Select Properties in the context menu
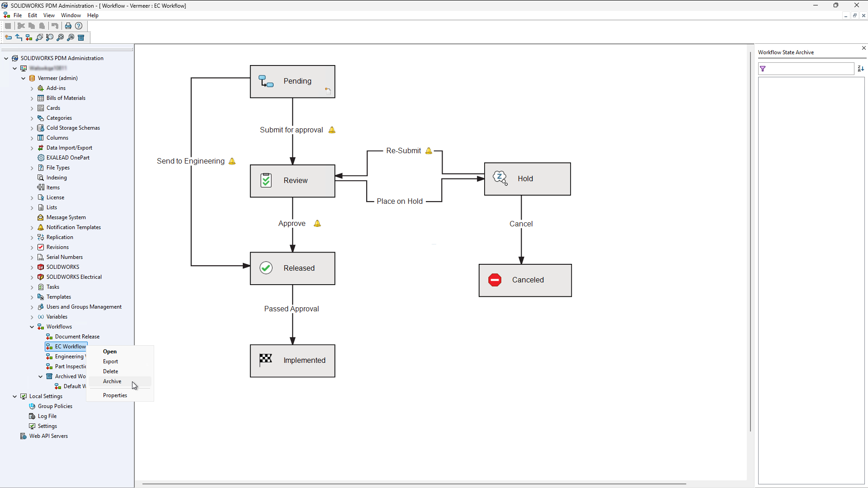Image resolution: width=868 pixels, height=488 pixels. click(115, 395)
